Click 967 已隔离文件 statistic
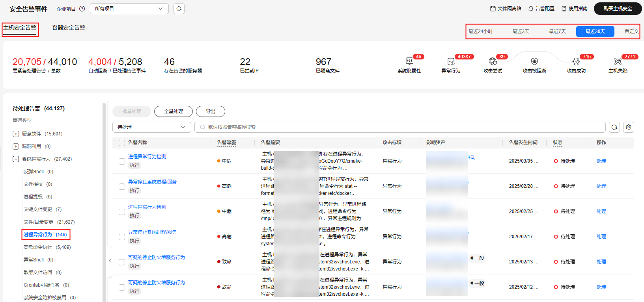Image resolution: width=644 pixels, height=302 pixels. pyautogui.click(x=328, y=65)
